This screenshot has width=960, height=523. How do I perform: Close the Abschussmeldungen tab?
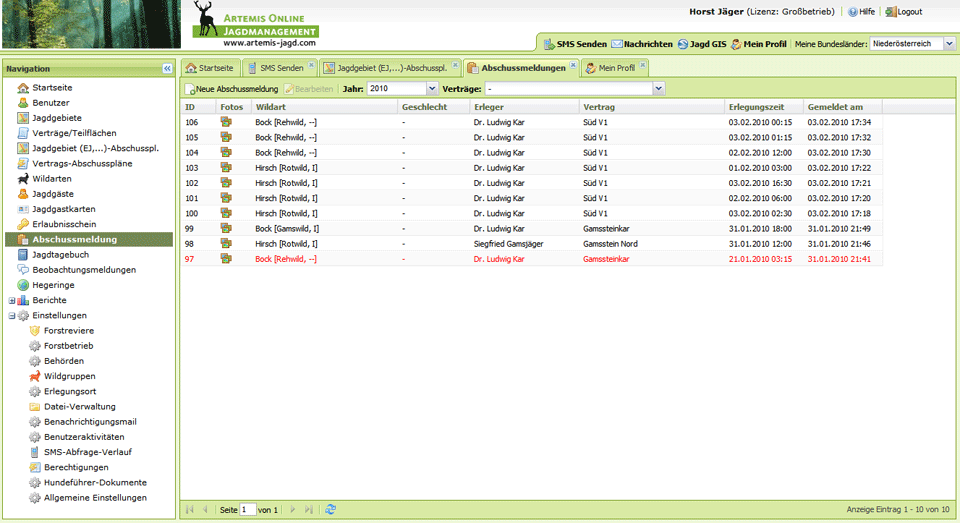573,65
